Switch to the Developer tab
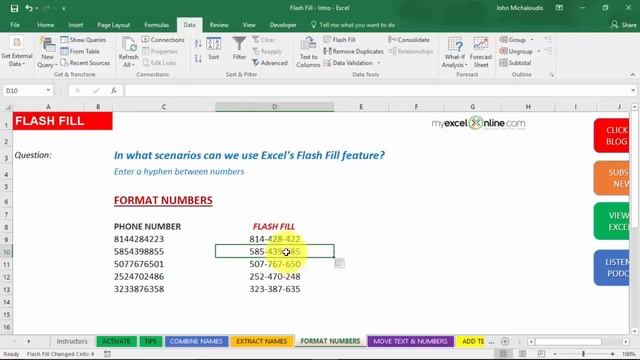The height and width of the screenshot is (360, 640). pos(283,25)
